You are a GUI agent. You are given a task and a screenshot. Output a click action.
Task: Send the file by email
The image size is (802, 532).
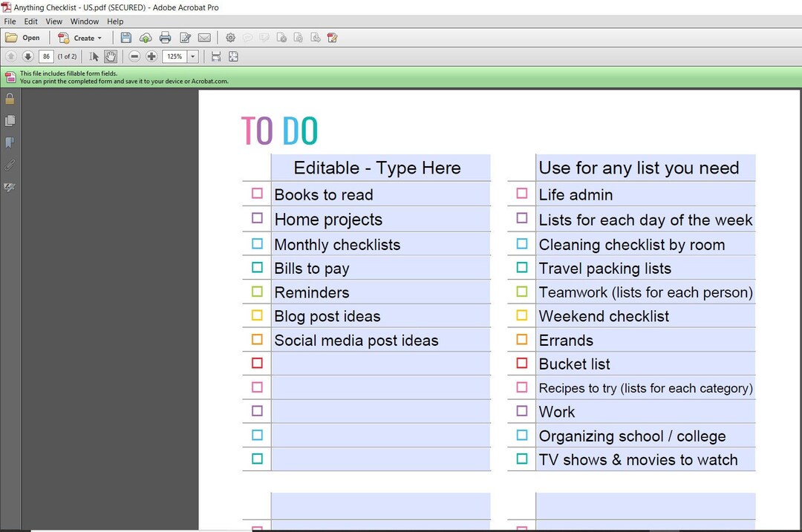[x=204, y=38]
